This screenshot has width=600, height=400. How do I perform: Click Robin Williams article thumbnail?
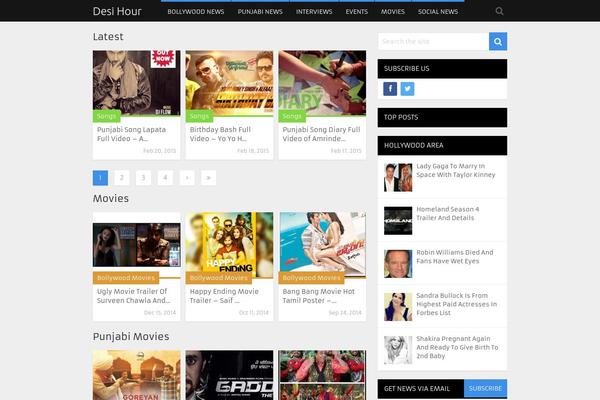click(x=398, y=264)
